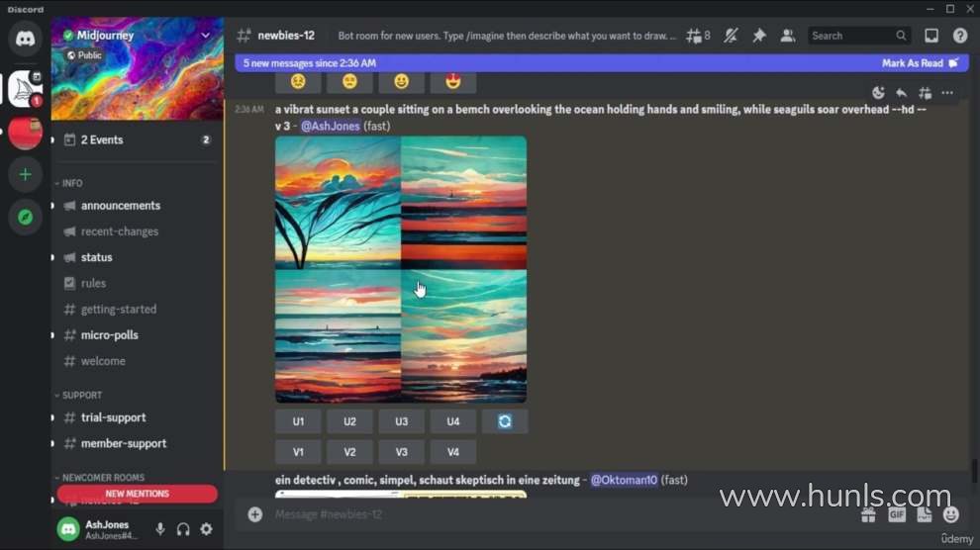Create thread from the sunset message
Image resolution: width=980 pixels, height=550 pixels.
[925, 93]
